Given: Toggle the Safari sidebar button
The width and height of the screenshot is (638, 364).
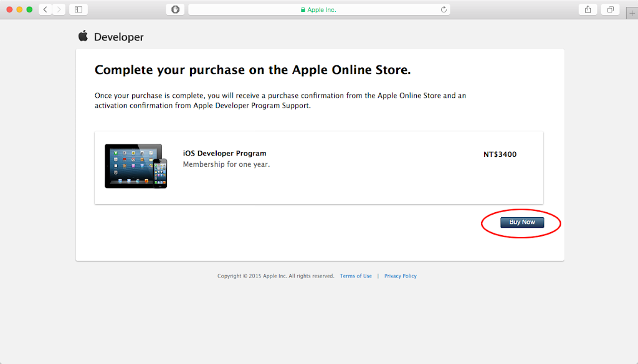Looking at the screenshot, I should pos(79,9).
